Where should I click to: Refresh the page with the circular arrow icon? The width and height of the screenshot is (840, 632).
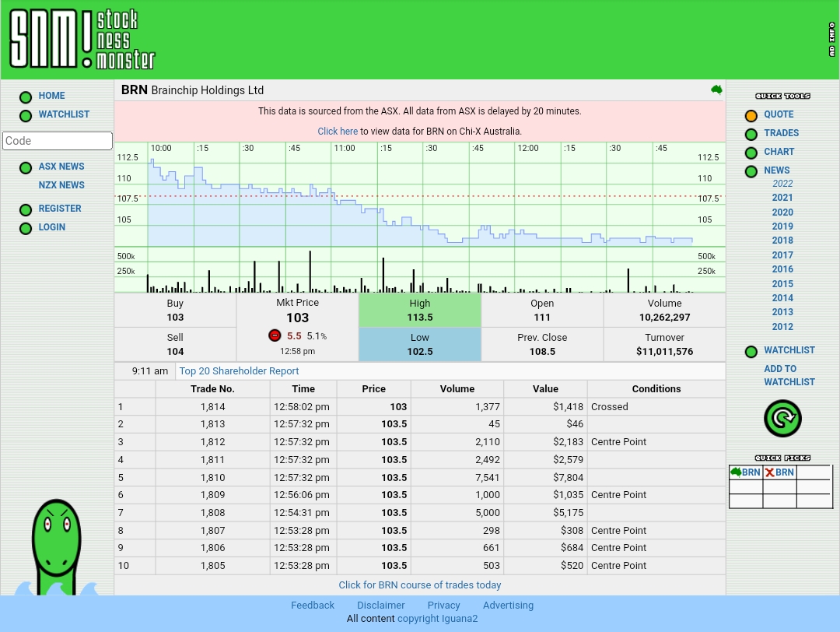pyautogui.click(x=782, y=418)
